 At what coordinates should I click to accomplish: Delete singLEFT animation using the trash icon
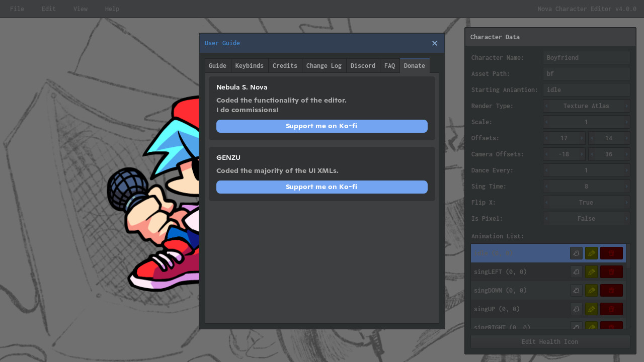pos(611,272)
